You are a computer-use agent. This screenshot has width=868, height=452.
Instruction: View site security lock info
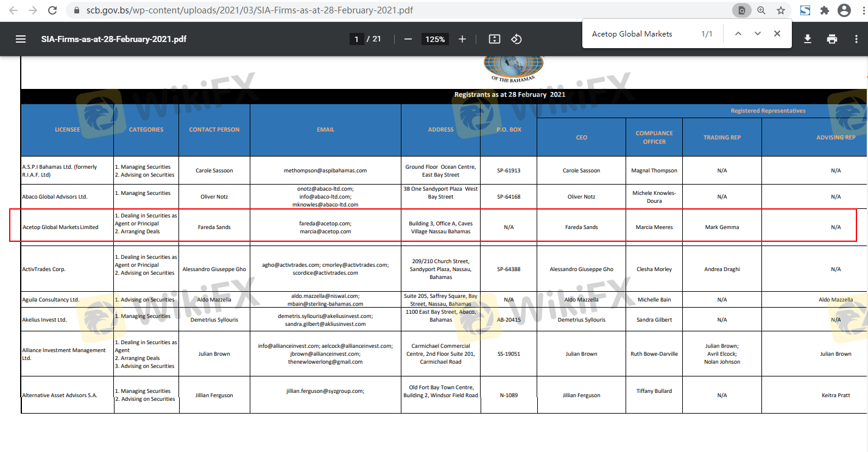[76, 10]
